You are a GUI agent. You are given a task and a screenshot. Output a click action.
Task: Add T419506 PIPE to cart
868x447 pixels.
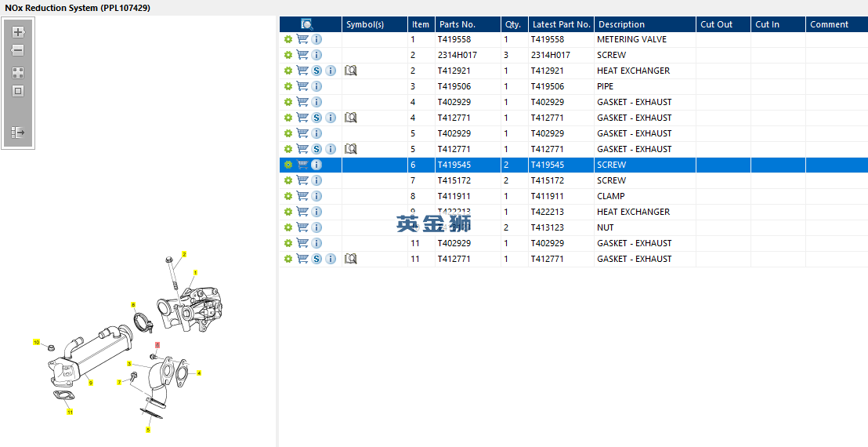click(302, 86)
